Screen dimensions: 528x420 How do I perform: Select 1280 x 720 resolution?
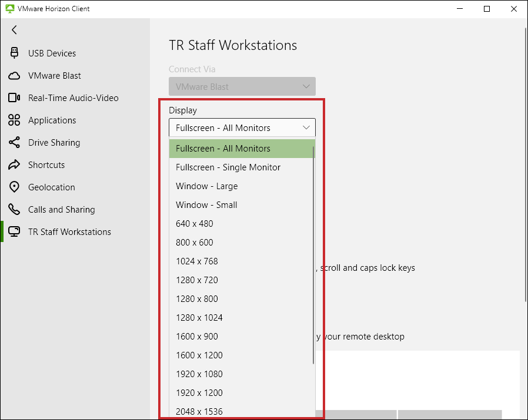(241, 280)
